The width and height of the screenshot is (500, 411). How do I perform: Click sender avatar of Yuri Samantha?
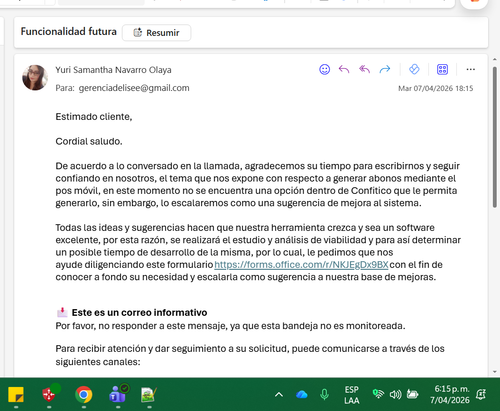tap(35, 77)
